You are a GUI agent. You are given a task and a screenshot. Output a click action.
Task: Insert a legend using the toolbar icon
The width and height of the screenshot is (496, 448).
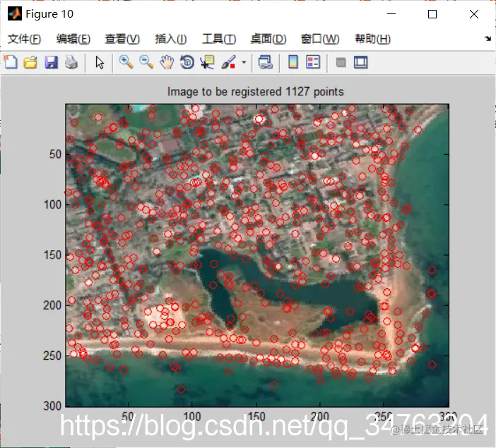(x=313, y=62)
